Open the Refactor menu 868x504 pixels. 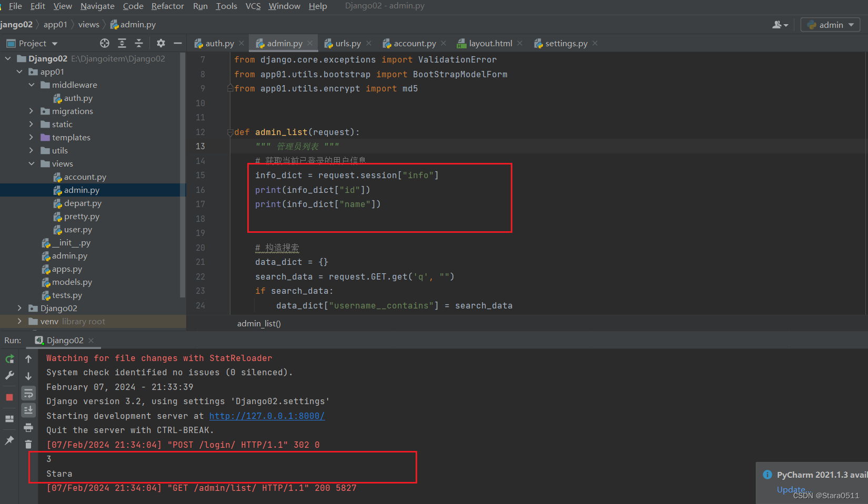tap(168, 6)
